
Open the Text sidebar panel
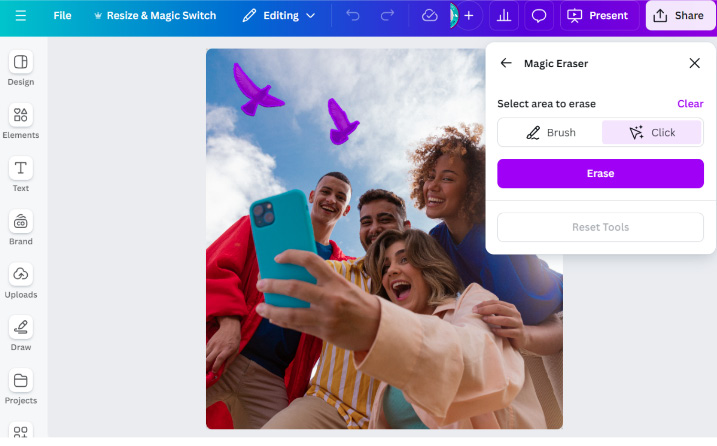21,175
